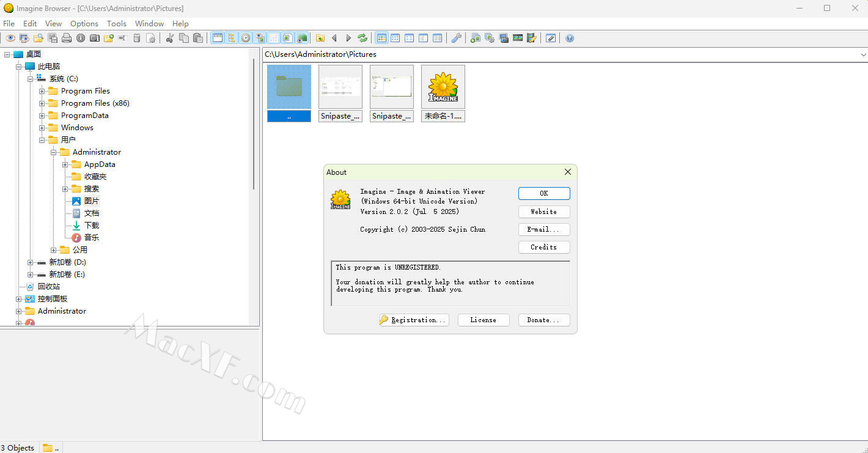Open the Edit menu
The height and width of the screenshot is (453, 868).
pos(30,23)
